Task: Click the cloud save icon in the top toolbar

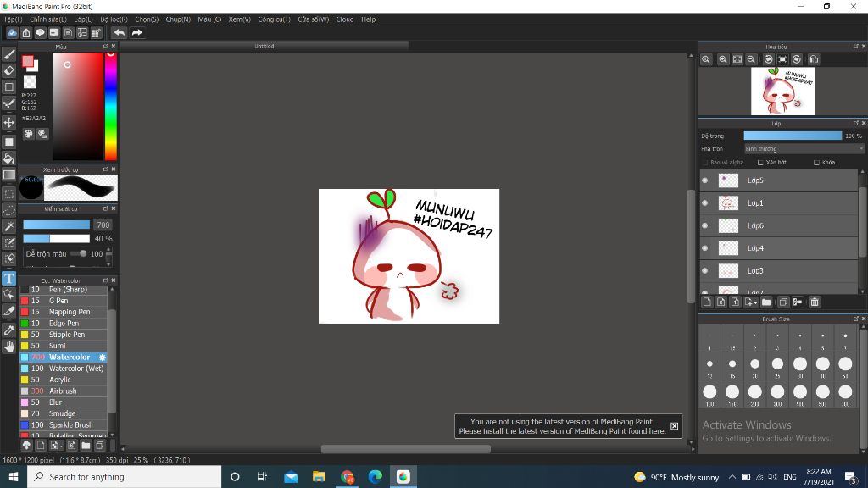Action: point(12,33)
